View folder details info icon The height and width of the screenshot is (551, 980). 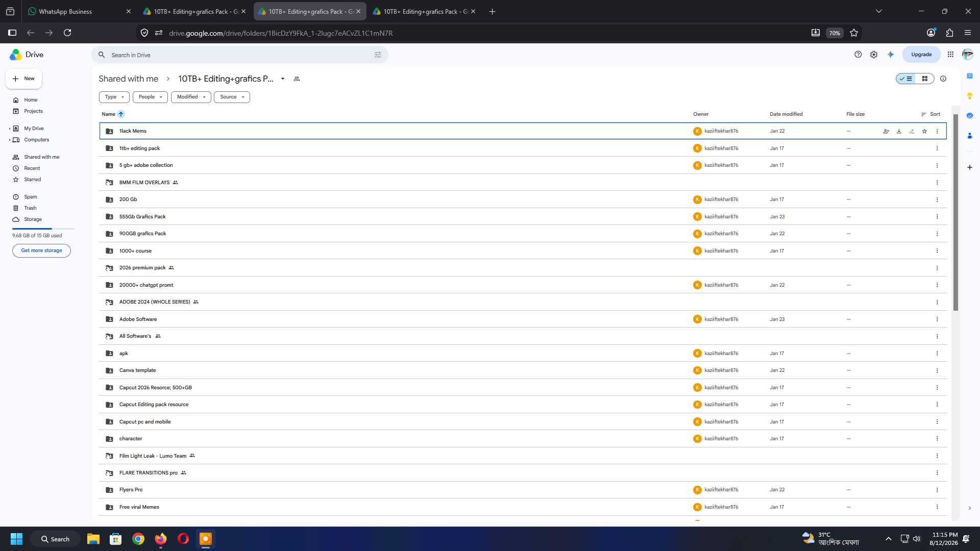point(943,79)
